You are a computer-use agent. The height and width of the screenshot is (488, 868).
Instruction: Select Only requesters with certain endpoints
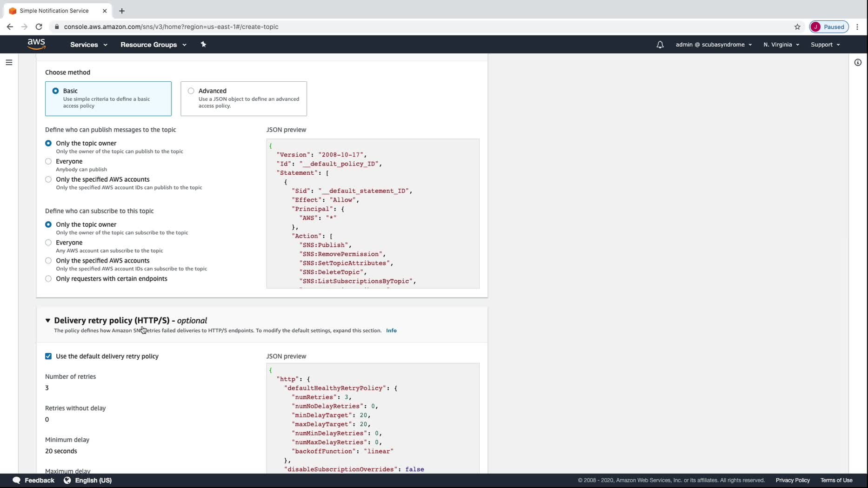pos(48,279)
